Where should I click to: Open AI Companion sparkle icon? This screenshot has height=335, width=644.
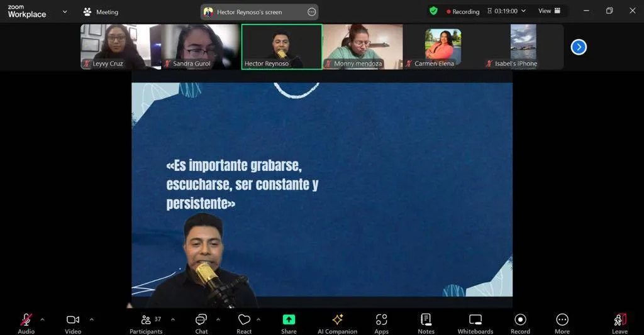pos(338,319)
